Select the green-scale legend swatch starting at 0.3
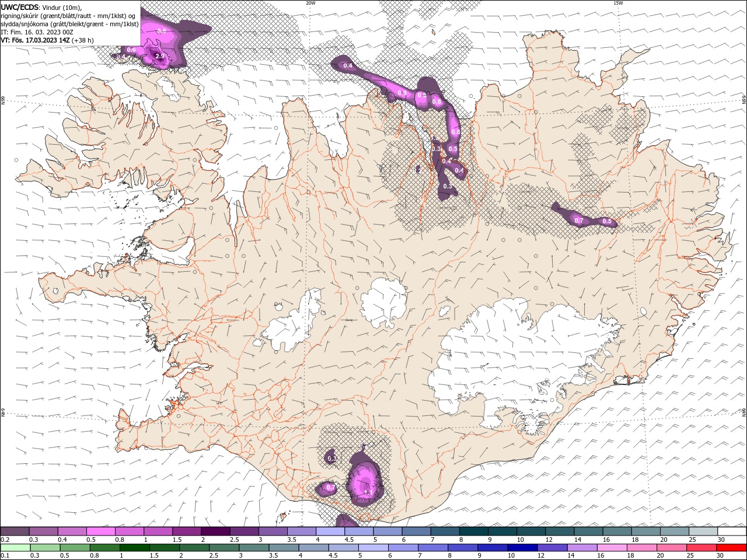This screenshot has height=560, width=747. point(44,547)
